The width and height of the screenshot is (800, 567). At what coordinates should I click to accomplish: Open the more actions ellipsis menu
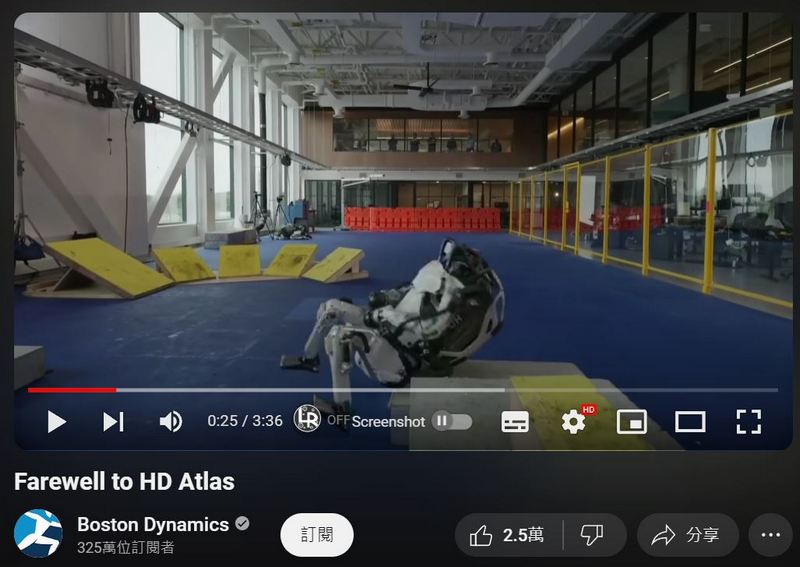[x=770, y=535]
